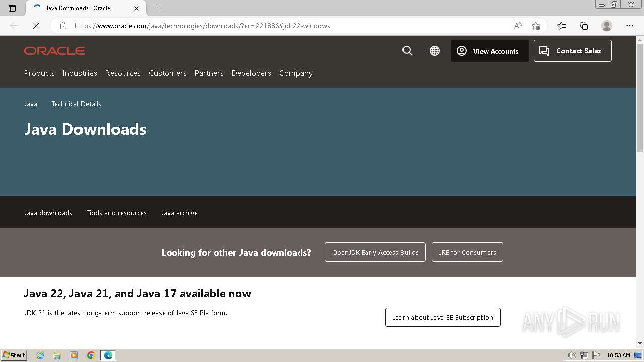Open the Products menu
Image resolution: width=644 pixels, height=362 pixels.
click(39, 73)
